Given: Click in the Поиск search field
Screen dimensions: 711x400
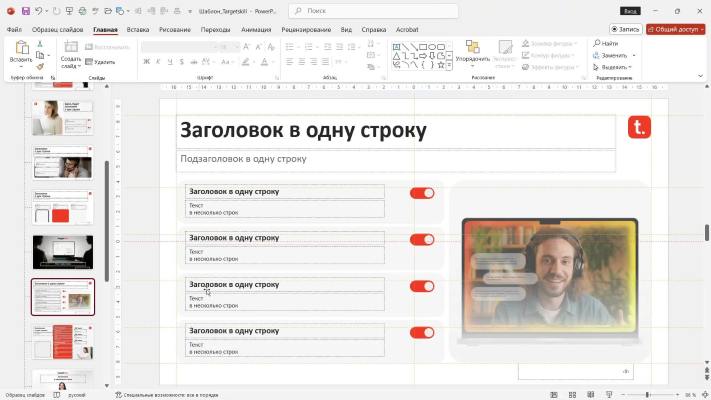Looking at the screenshot, I should coord(373,11).
